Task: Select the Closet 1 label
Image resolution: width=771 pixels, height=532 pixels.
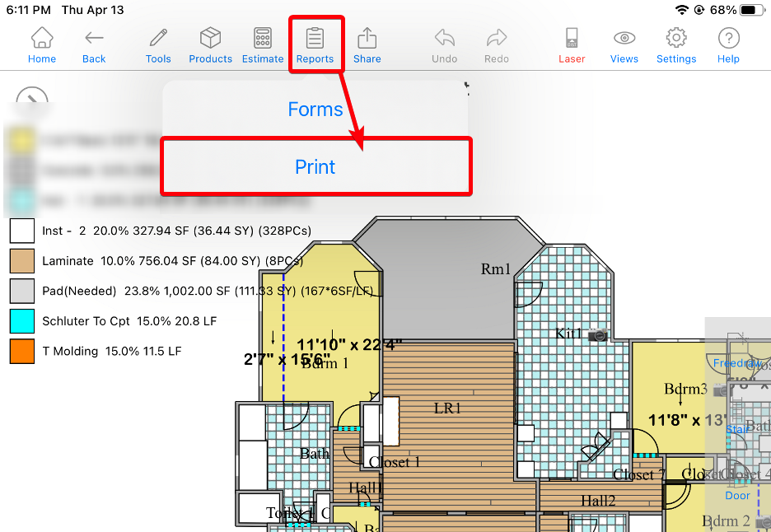Action: point(395,462)
